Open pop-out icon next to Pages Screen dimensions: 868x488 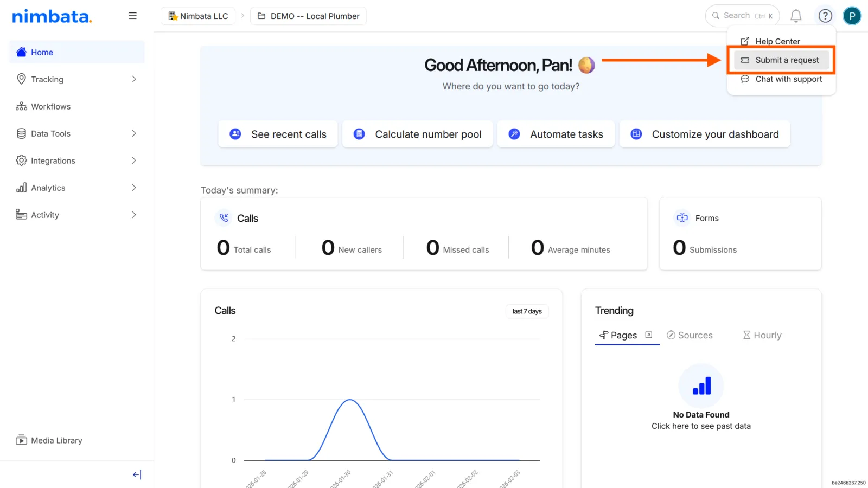648,335
